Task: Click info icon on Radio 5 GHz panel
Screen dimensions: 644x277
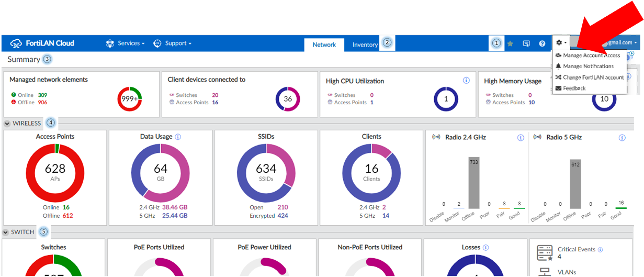Action: [x=622, y=138]
